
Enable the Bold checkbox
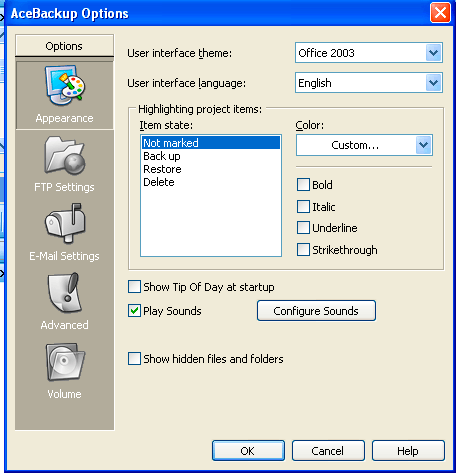(x=303, y=185)
